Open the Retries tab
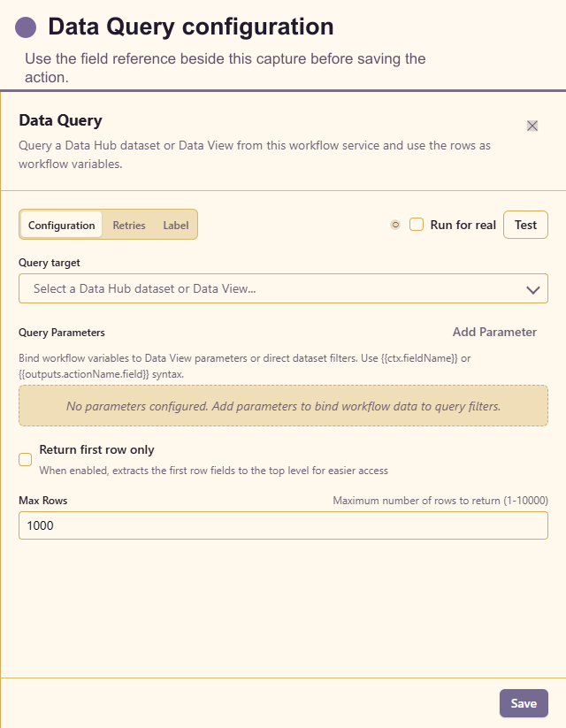This screenshot has height=728, width=566. (x=129, y=226)
